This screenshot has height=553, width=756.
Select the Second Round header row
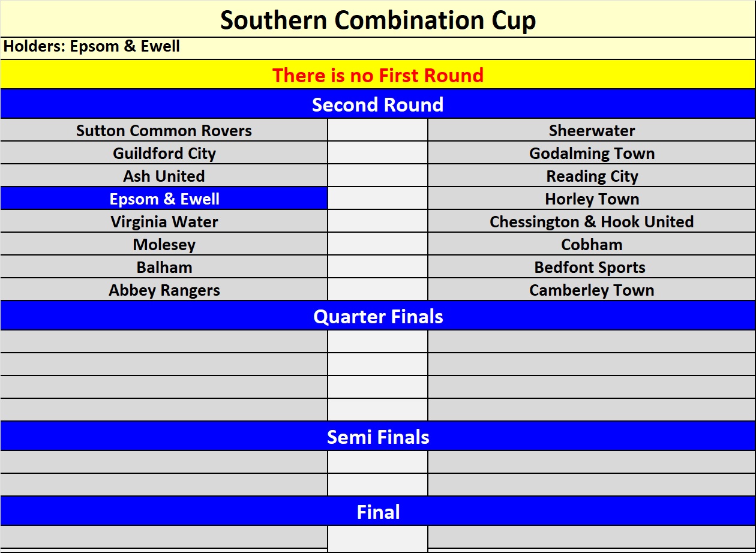pos(378,104)
